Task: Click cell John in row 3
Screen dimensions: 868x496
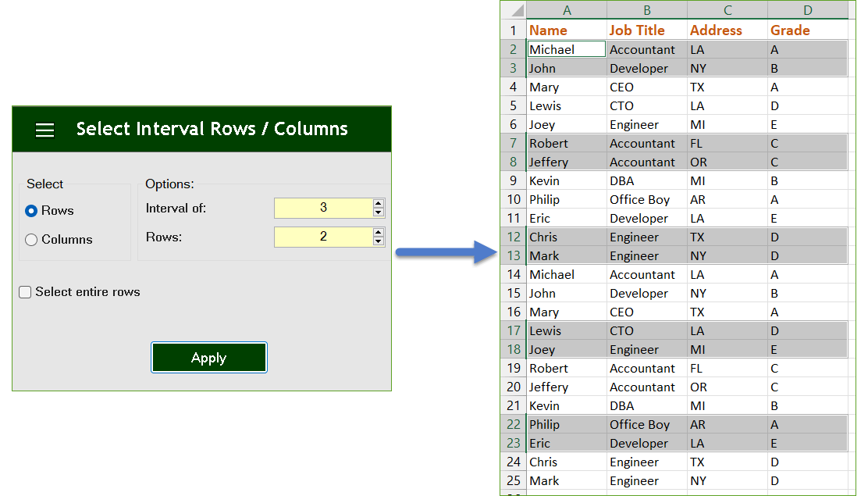Action: tap(566, 68)
